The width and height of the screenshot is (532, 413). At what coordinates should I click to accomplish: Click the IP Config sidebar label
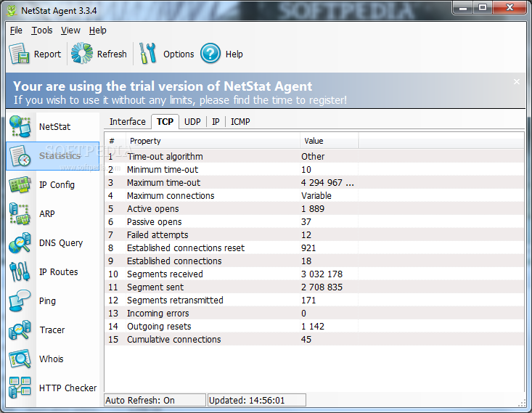[57, 185]
